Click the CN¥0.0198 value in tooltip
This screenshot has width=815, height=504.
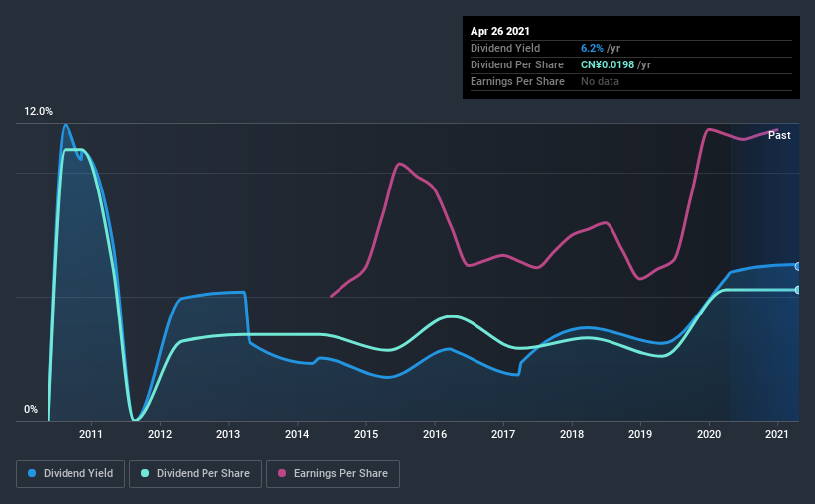coord(608,64)
